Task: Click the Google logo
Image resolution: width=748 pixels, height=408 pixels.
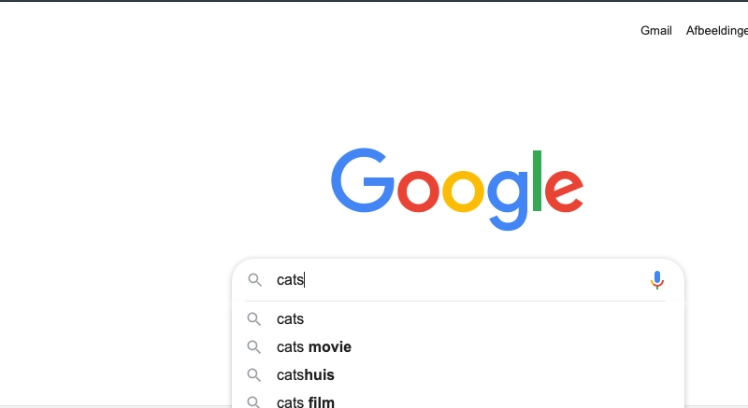Action: [457, 186]
